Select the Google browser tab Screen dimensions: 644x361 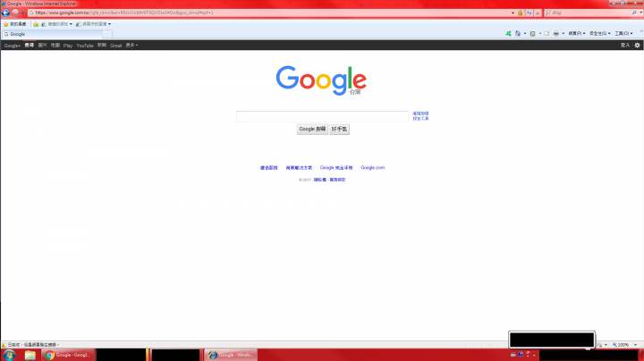pyautogui.click(x=52, y=34)
